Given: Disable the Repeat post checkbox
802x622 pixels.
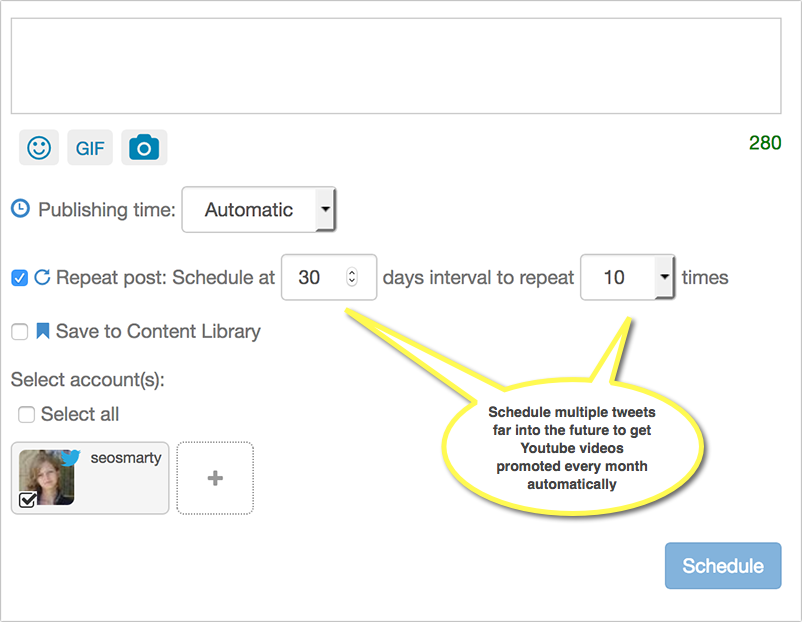Looking at the screenshot, I should 19,278.
